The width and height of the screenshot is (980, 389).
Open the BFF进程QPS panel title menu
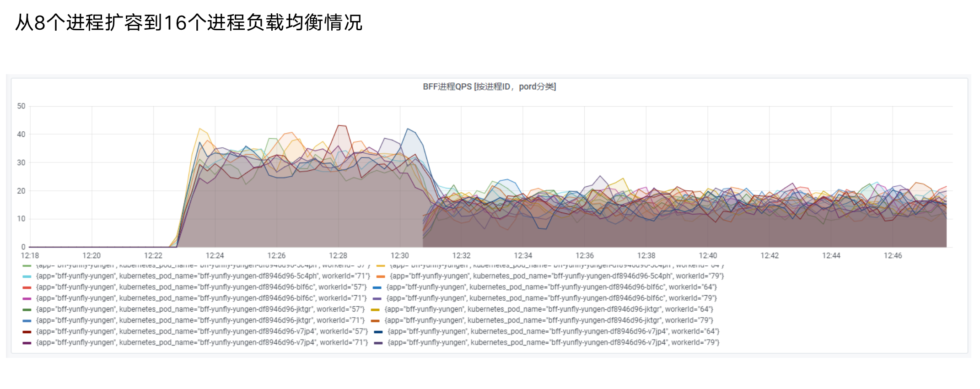[489, 86]
